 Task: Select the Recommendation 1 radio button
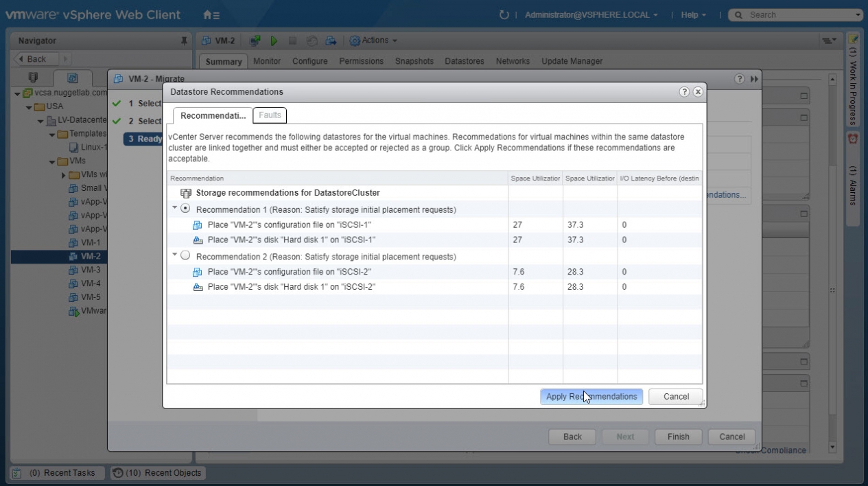185,209
